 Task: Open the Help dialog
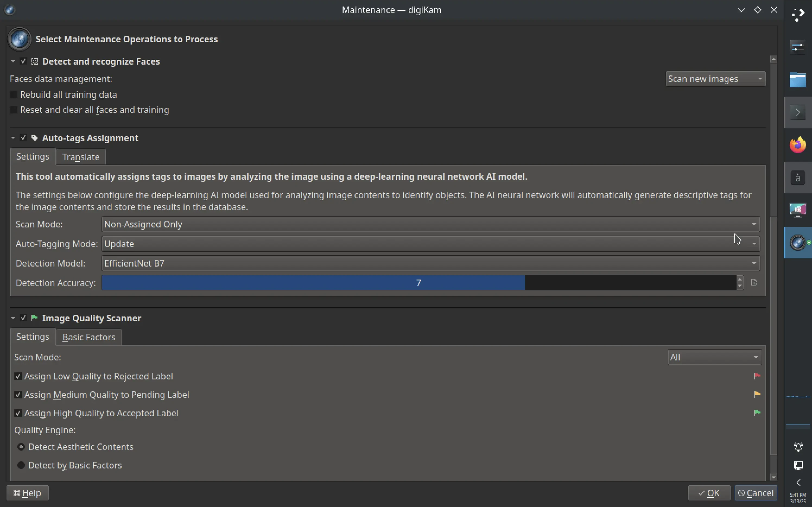27,493
